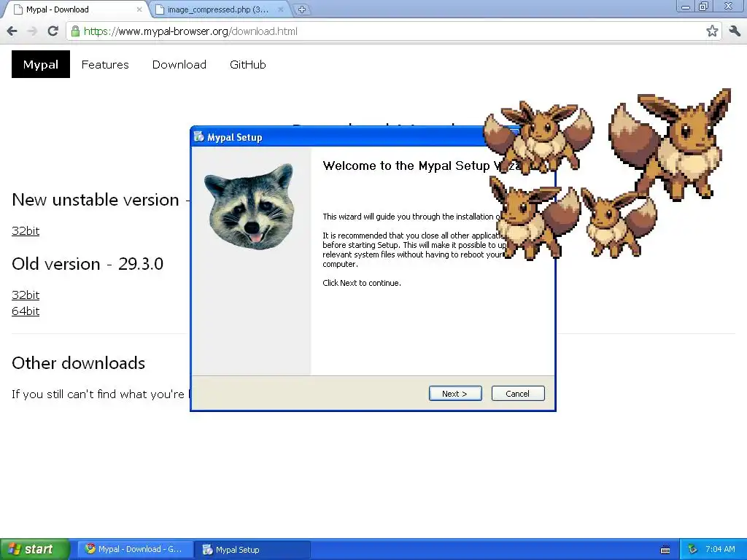Click the Mypal logo in the site navigation
The height and width of the screenshot is (560, 747).
[x=41, y=64]
